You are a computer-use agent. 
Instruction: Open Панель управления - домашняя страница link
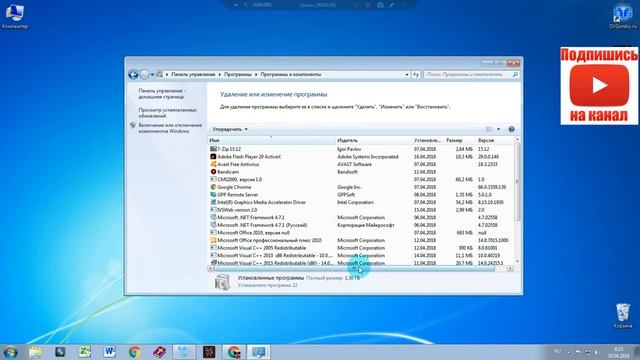tap(162, 94)
